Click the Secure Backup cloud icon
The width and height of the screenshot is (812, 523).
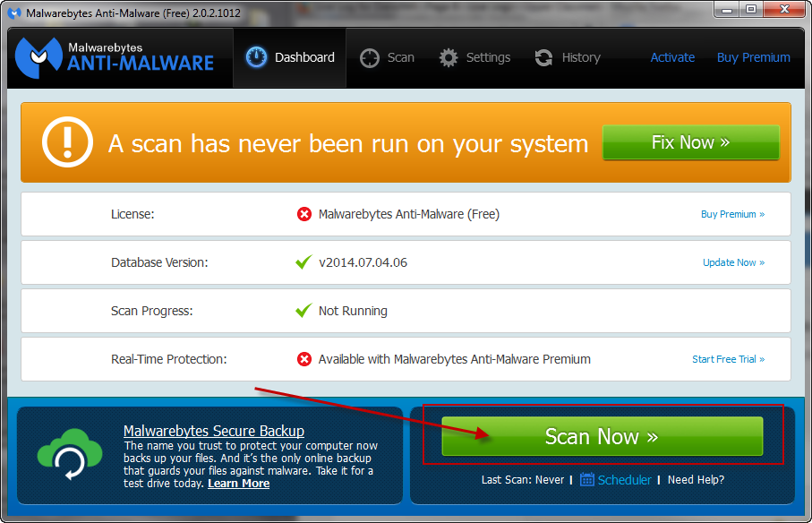point(70,454)
